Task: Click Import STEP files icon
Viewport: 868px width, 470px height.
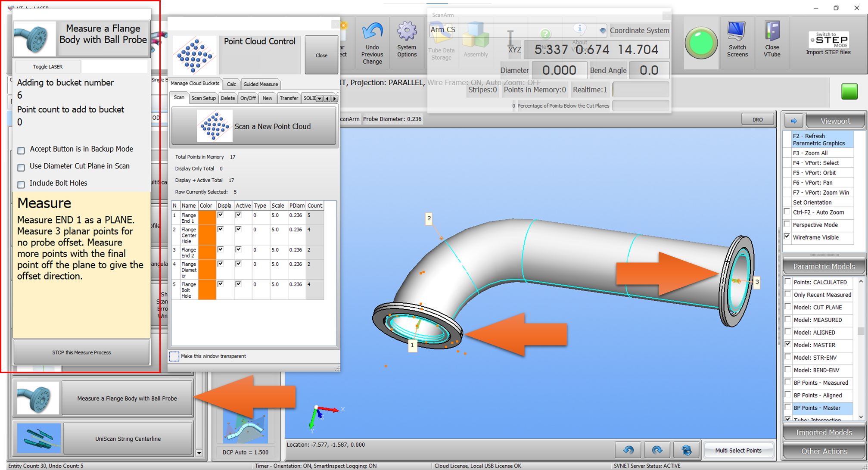Action: click(828, 40)
